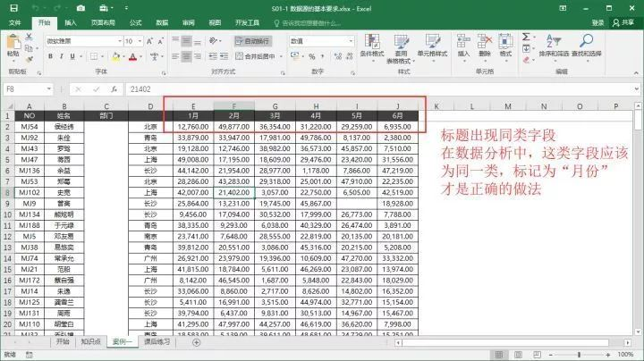644x361 pixels.
Task: Open the Name Box dropdown next to F8
Action: [49, 89]
